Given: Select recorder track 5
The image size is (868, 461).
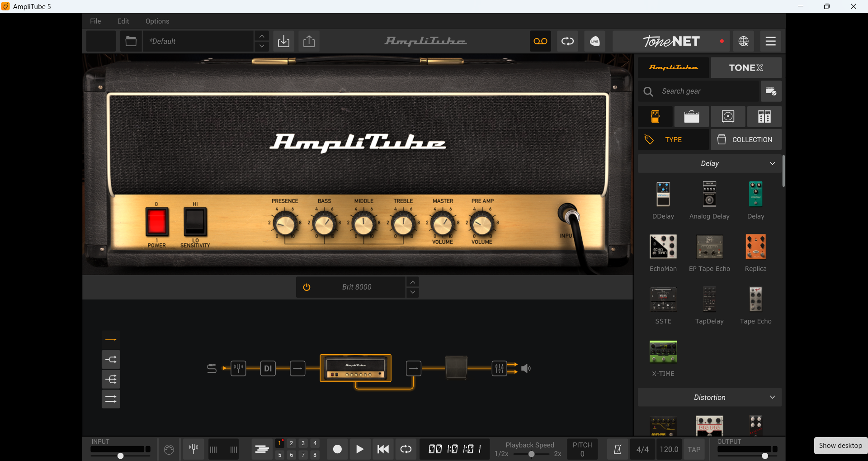Looking at the screenshot, I should tap(280, 455).
